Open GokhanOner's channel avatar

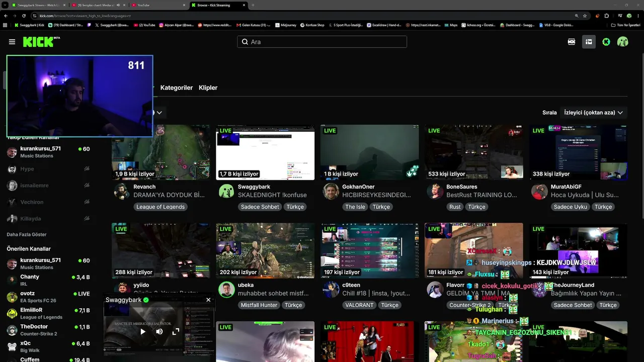331,191
